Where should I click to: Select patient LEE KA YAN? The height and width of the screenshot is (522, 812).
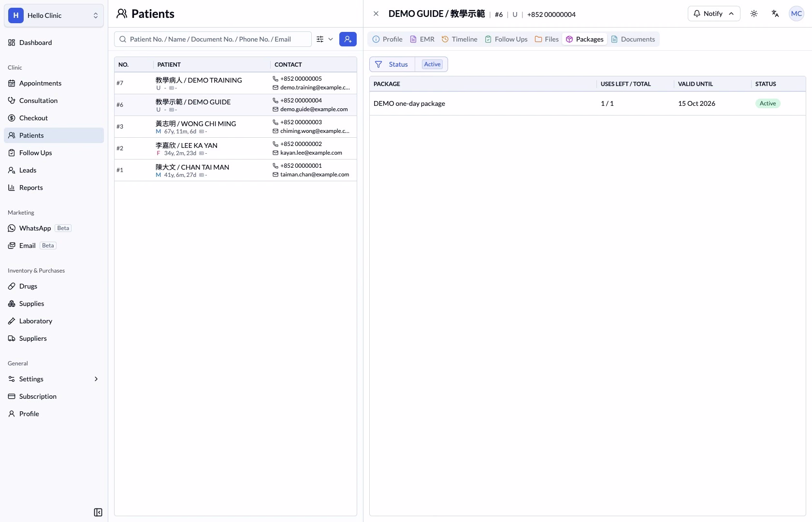235,148
